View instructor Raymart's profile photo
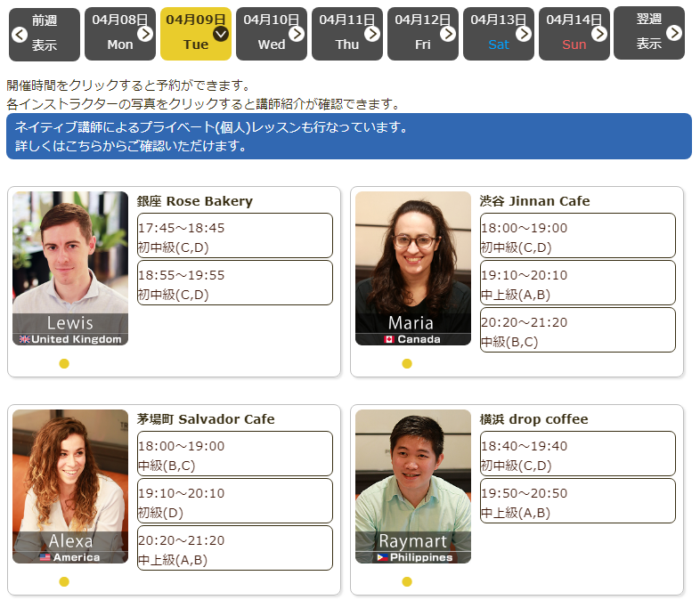Viewport: 700px width, 608px height. coord(412,485)
